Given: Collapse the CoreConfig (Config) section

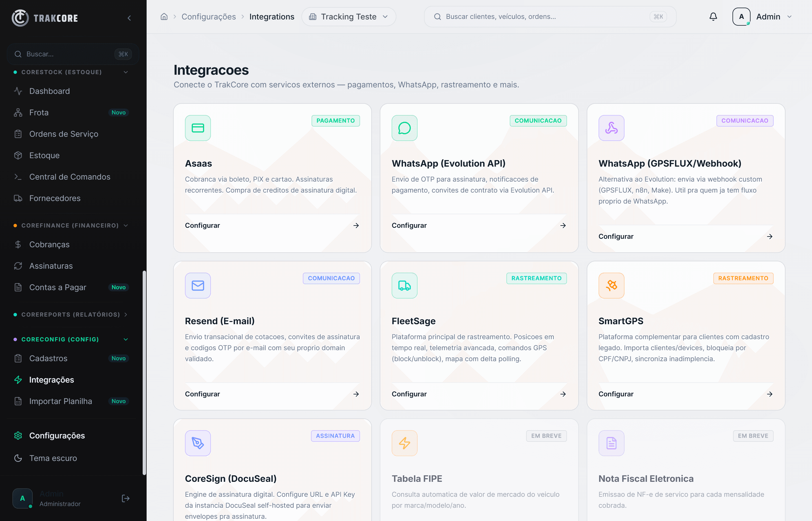Looking at the screenshot, I should tap(71, 339).
